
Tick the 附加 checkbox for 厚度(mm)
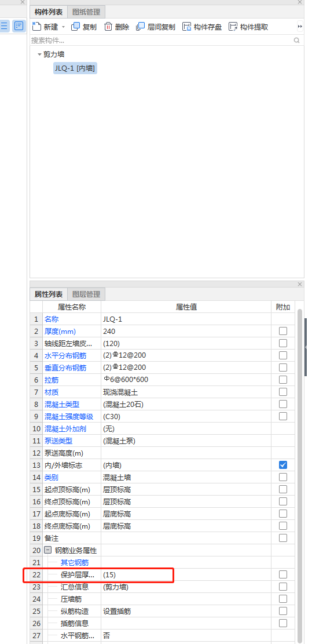coord(283,331)
